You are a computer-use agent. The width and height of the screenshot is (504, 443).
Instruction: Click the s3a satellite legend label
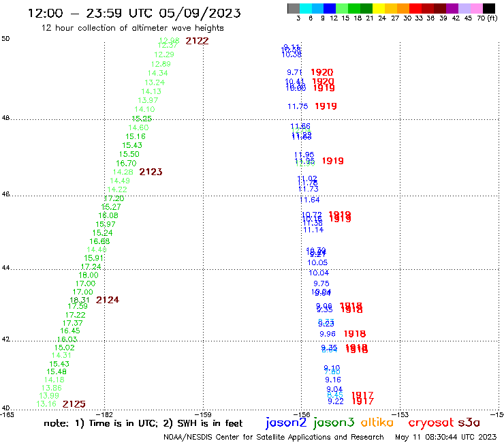pyautogui.click(x=469, y=423)
